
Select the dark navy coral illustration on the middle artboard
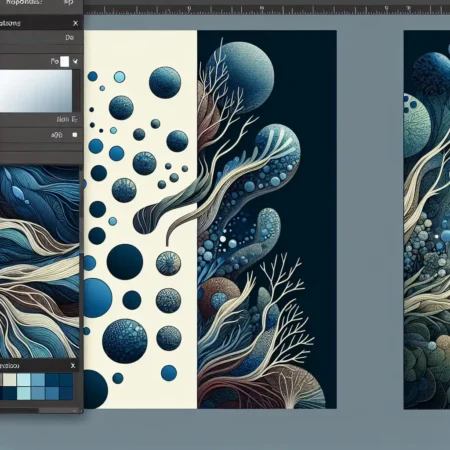tap(267, 219)
